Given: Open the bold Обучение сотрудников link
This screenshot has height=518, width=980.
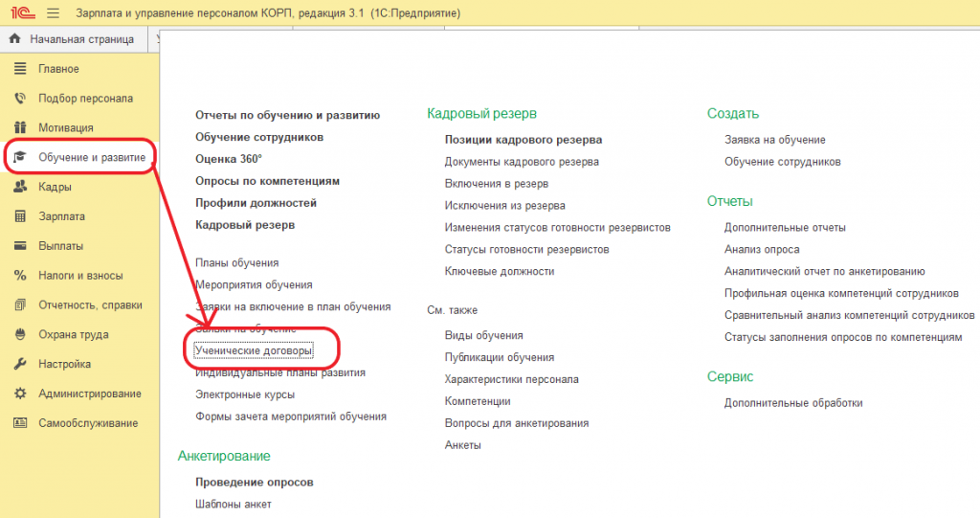Looking at the screenshot, I should pos(259,137).
